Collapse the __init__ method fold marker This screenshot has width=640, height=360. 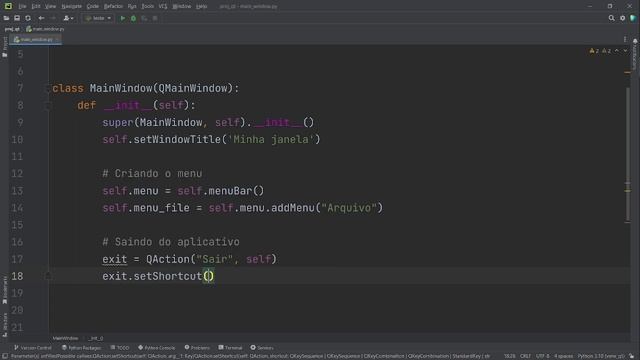(x=48, y=106)
